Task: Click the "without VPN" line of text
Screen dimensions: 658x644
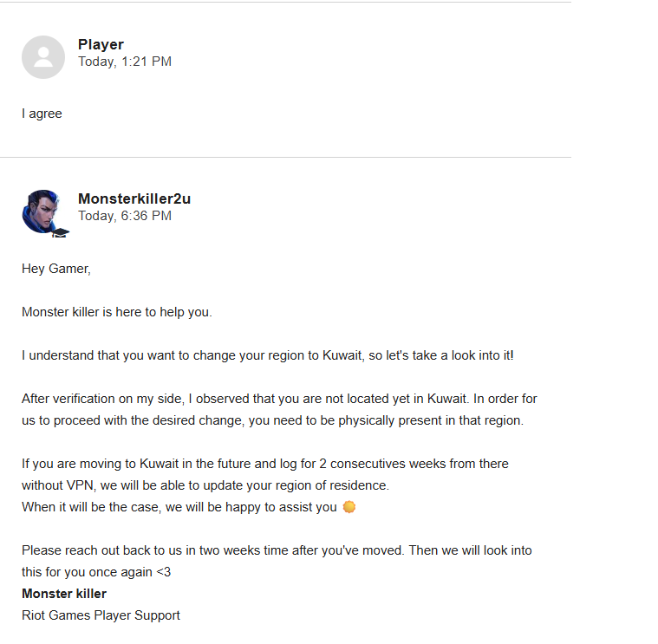Action: (x=205, y=485)
